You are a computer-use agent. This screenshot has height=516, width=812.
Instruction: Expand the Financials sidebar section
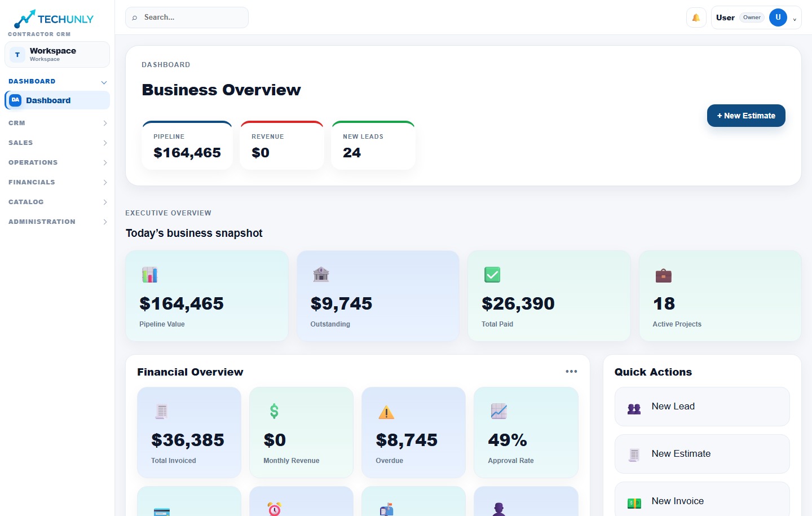coord(105,182)
